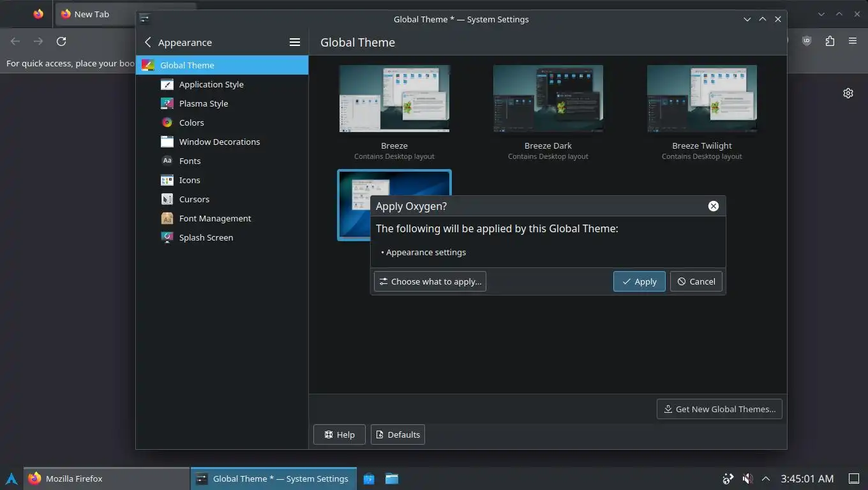868x490 pixels.
Task: Expand the hidden system tray icons
Action: click(x=766, y=479)
